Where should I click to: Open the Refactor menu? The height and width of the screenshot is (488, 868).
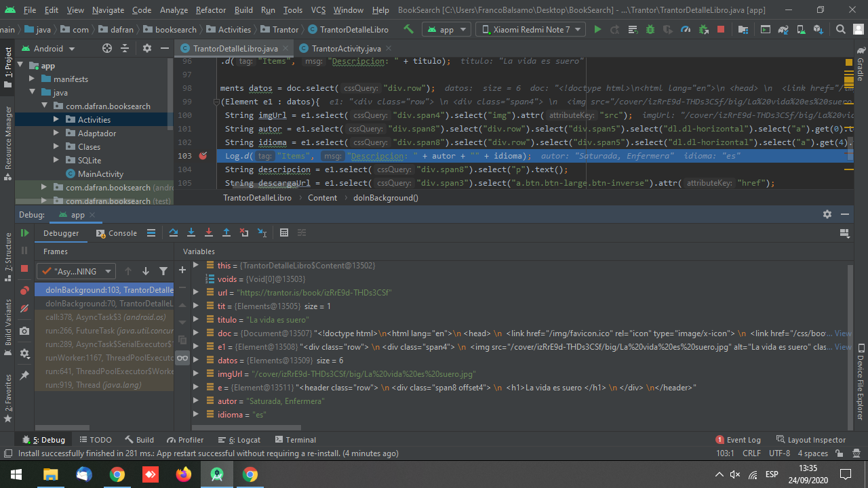coord(211,10)
